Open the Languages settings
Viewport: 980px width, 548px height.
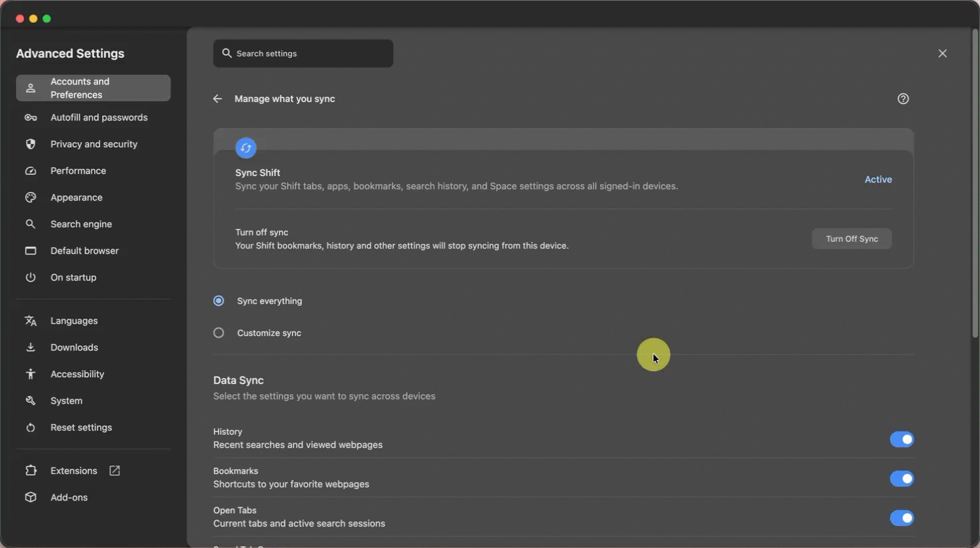pos(93,321)
